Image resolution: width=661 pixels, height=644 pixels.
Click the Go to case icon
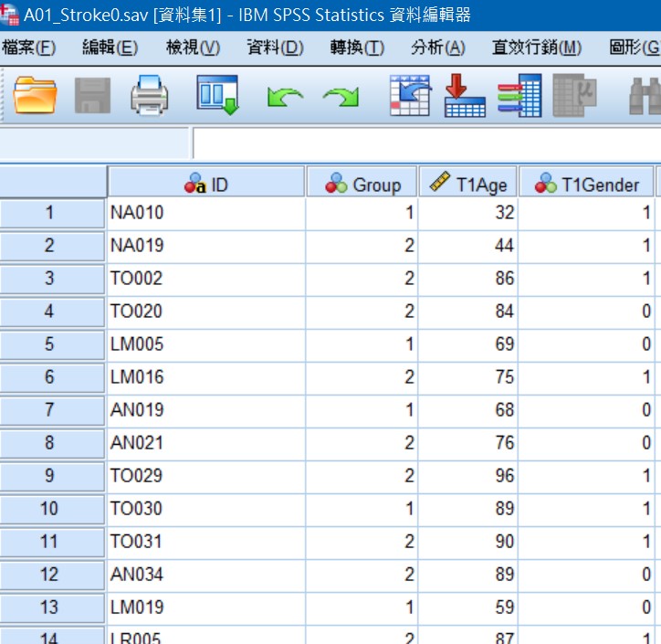(x=409, y=95)
